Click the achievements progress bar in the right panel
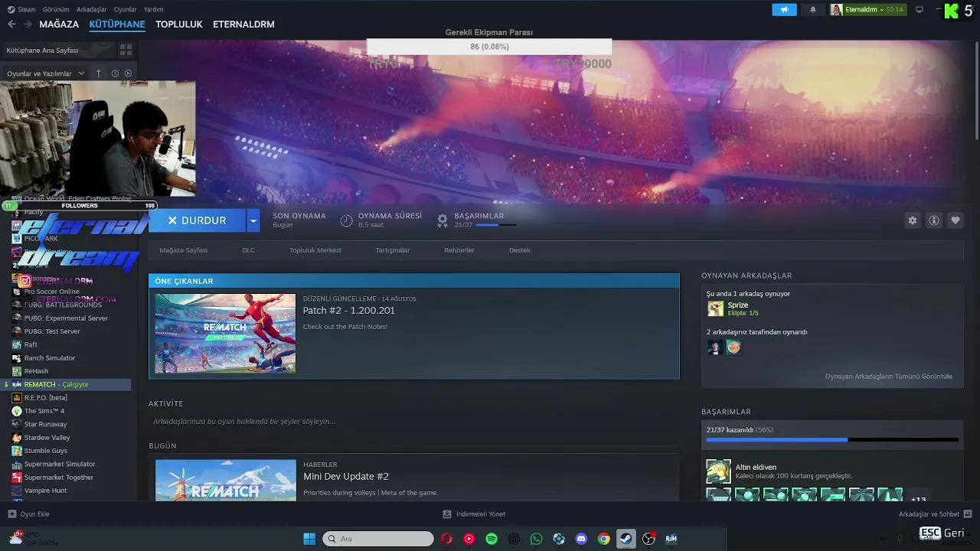The width and height of the screenshot is (980, 551). point(832,440)
